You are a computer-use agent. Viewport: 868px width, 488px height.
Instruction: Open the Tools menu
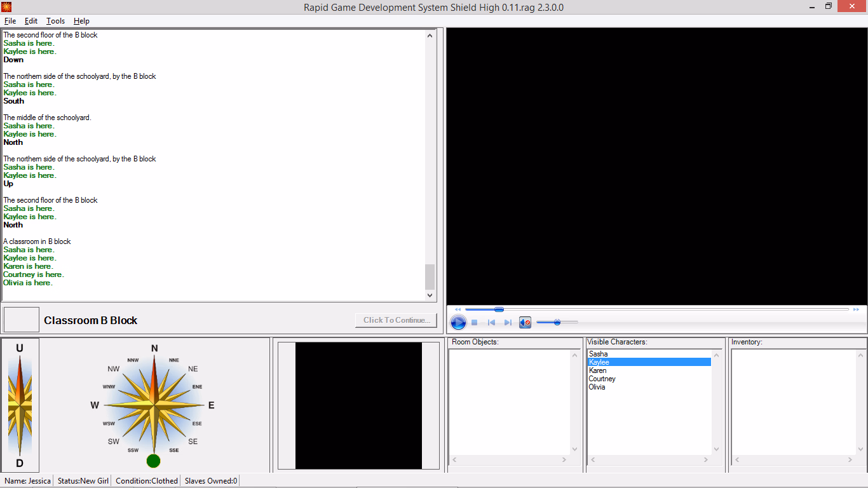[55, 21]
